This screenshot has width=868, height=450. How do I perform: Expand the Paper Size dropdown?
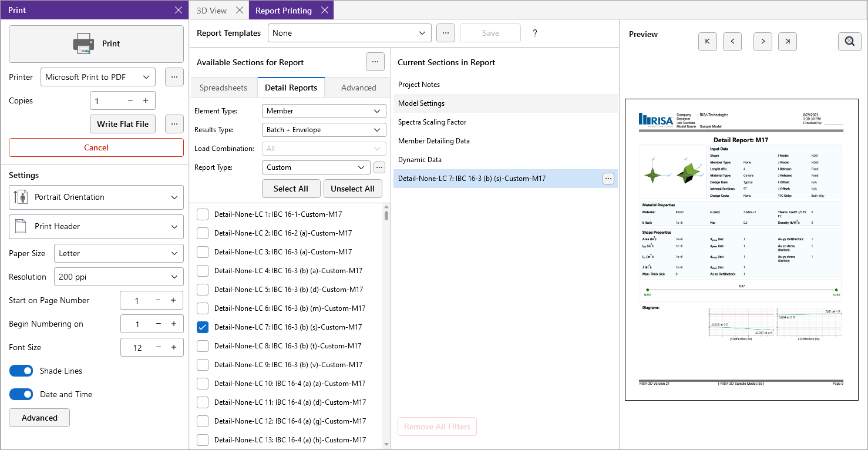click(x=119, y=253)
